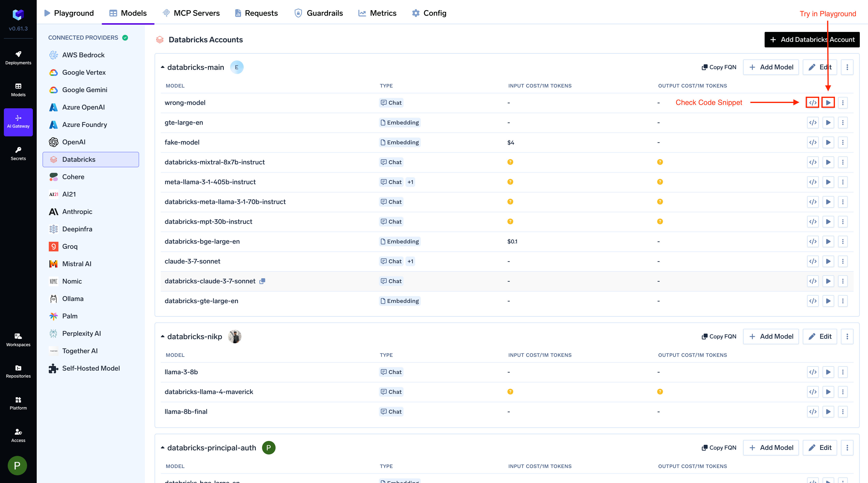Open the Access sidebar section
This screenshot has width=868, height=483.
(x=18, y=435)
